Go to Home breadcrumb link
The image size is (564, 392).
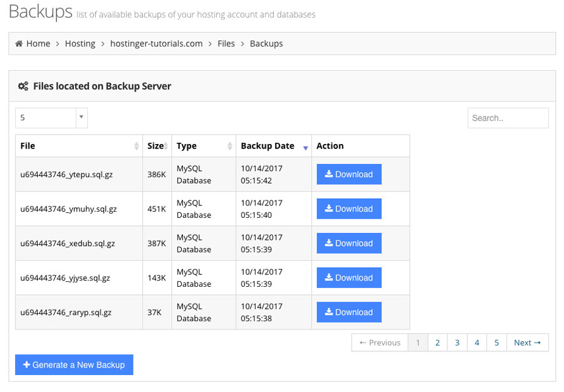(x=38, y=43)
